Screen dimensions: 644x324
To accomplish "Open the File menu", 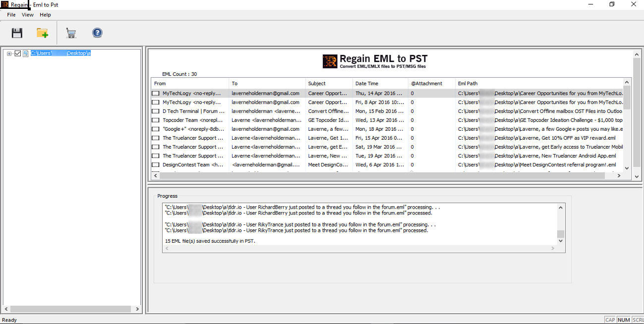I will pos(11,15).
